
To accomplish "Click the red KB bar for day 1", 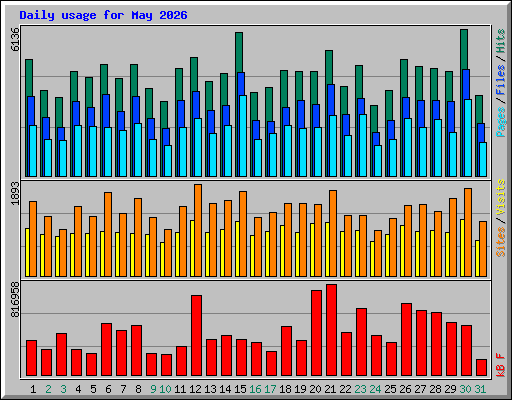I will 32,358.
